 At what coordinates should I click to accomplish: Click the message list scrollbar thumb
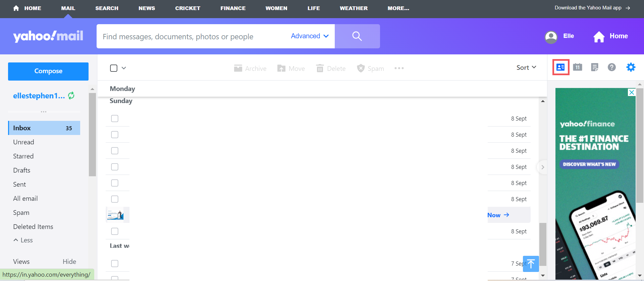(x=543, y=244)
